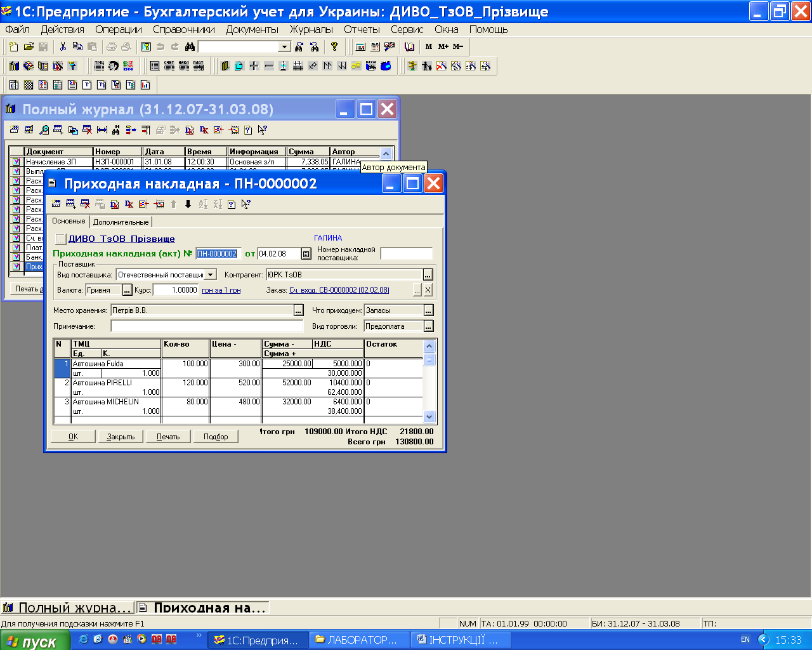Click the Cut scissors icon
812x650 pixels.
(63, 46)
